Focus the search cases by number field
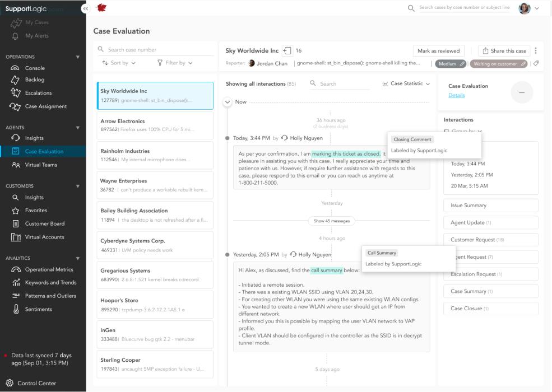This screenshot has width=552, height=392. 464,7
